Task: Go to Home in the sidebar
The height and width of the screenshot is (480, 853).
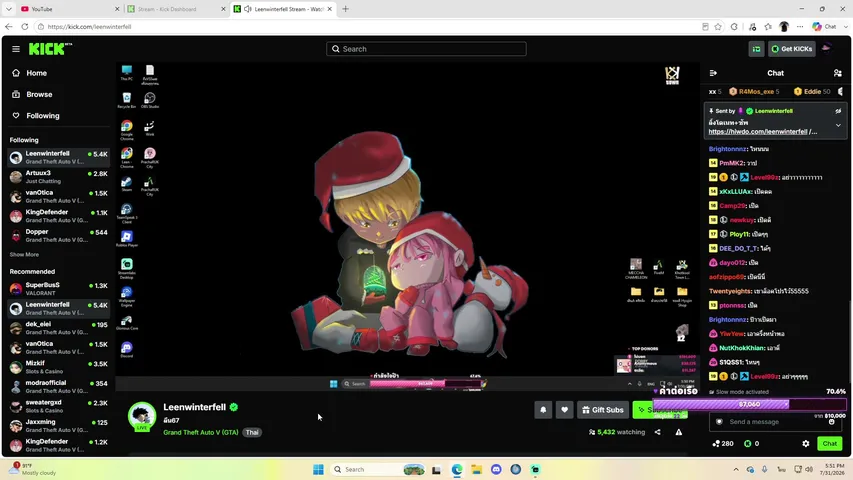Action: pyautogui.click(x=30, y=73)
